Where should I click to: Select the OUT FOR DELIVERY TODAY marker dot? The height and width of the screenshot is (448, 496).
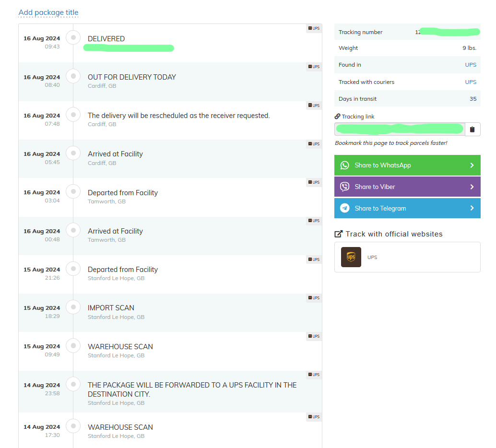(73, 76)
